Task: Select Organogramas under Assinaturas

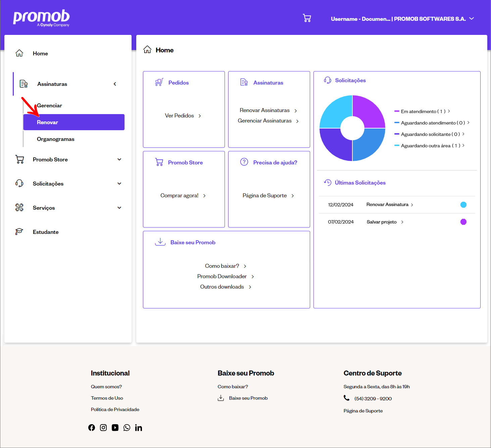Action: tap(56, 139)
